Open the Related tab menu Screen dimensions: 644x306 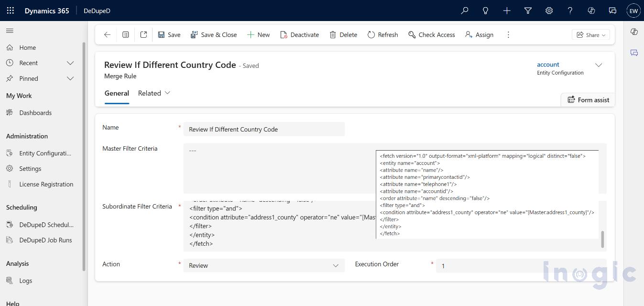point(154,93)
